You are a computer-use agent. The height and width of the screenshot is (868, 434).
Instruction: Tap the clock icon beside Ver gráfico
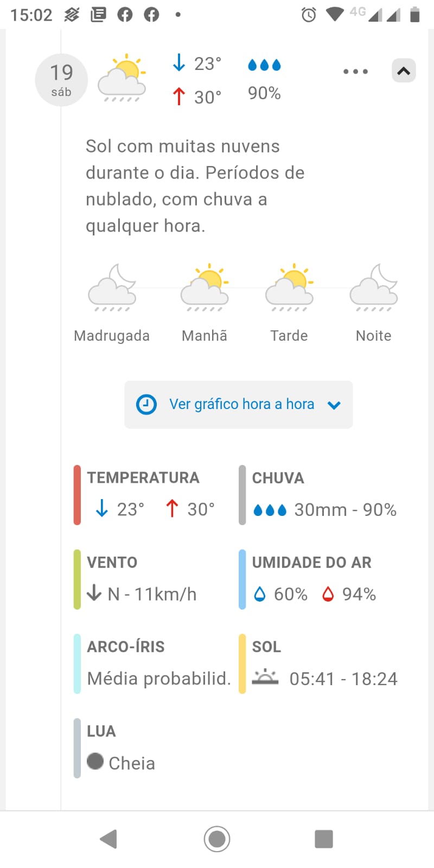click(x=146, y=405)
